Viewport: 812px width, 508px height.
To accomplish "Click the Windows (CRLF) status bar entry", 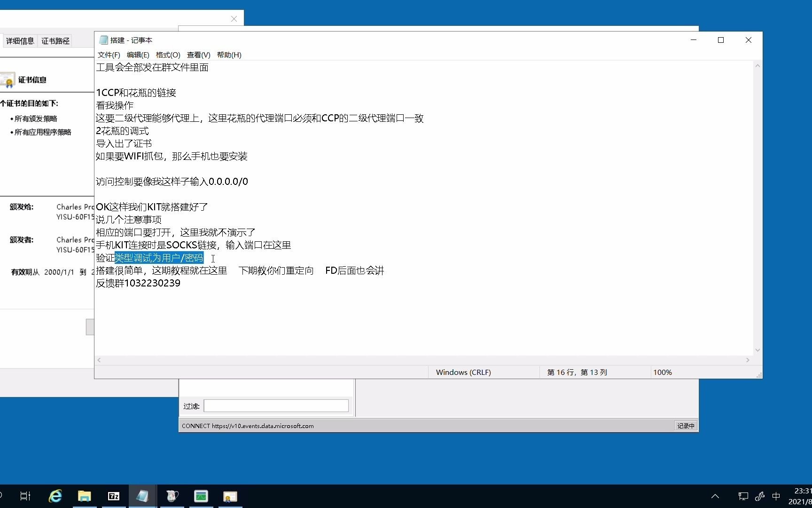I will pos(463,372).
